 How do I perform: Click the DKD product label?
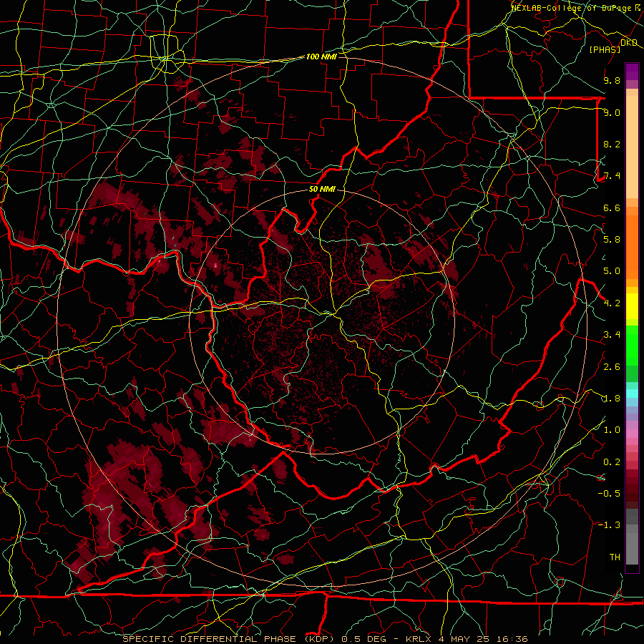629,43
